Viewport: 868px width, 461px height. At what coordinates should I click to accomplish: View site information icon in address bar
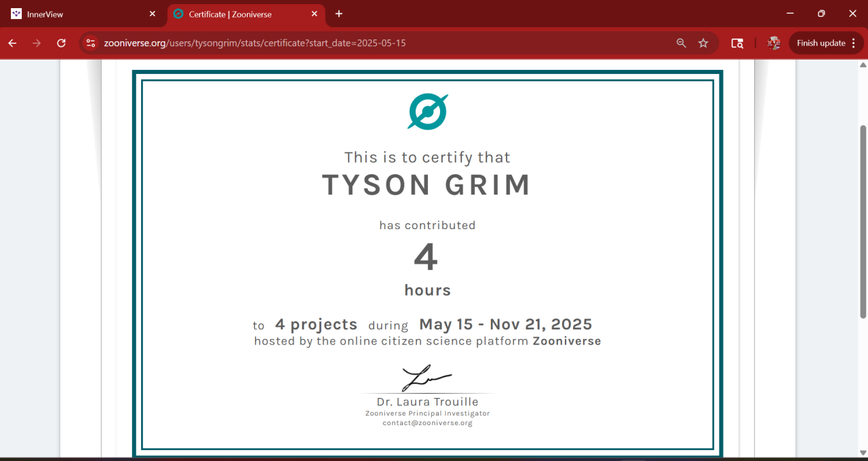(x=91, y=43)
